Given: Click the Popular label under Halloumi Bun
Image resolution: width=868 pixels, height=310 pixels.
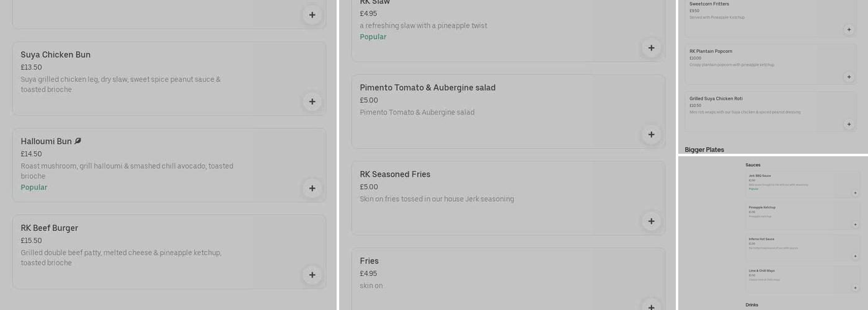Looking at the screenshot, I should pyautogui.click(x=34, y=187).
